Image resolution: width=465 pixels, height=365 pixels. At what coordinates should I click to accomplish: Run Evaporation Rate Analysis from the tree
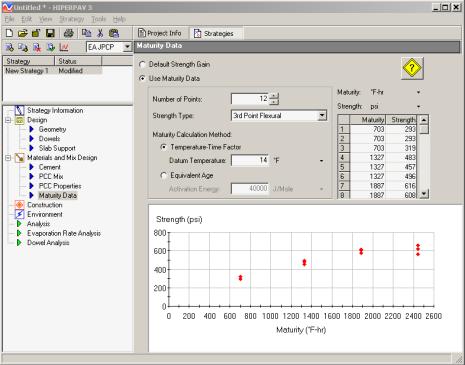(64, 233)
